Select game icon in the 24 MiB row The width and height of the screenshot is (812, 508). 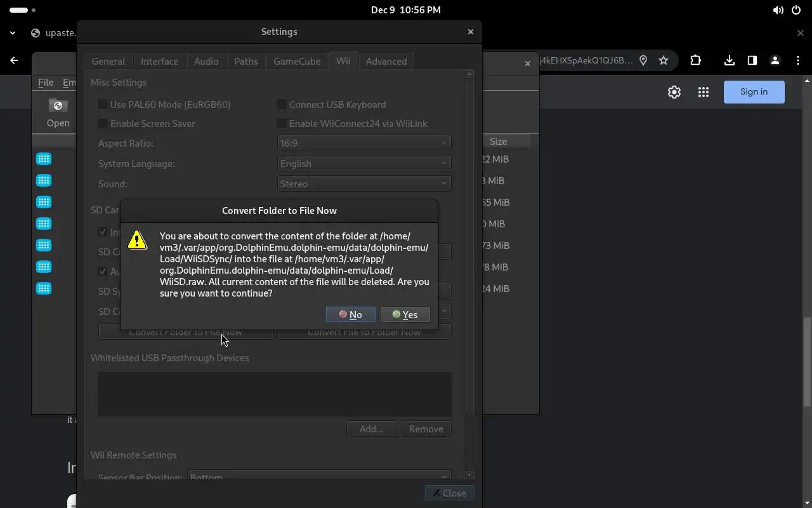click(44, 288)
